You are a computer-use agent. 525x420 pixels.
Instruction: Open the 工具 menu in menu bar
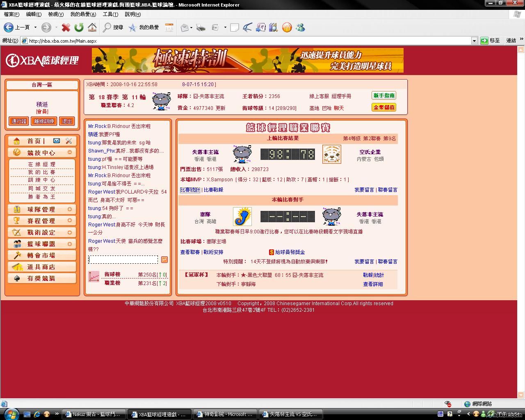110,14
